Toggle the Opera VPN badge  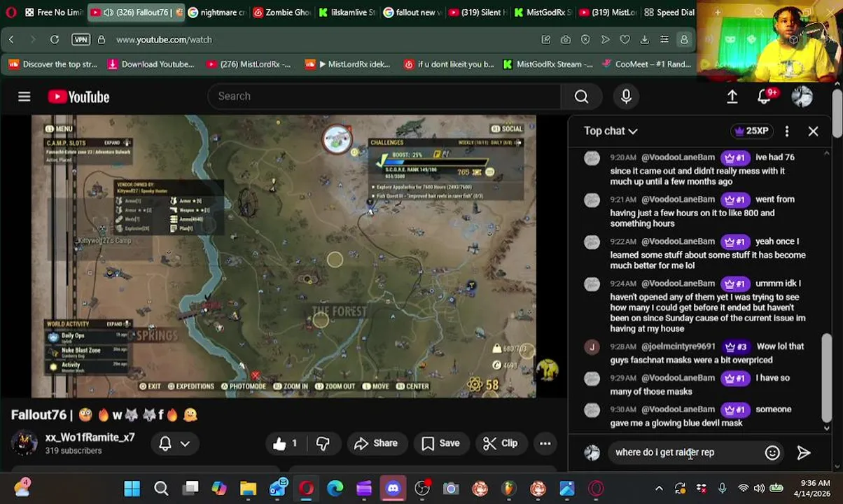[x=81, y=40]
